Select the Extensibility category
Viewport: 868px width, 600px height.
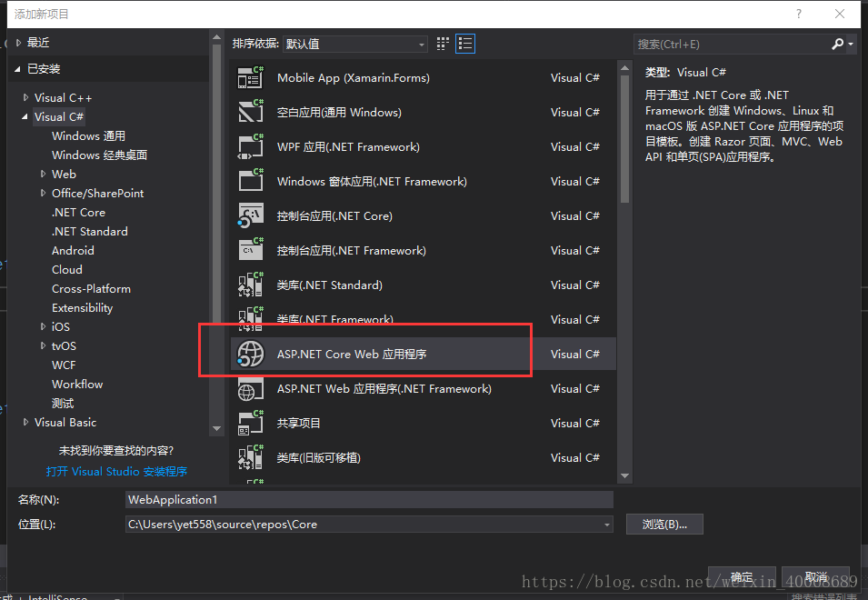83,308
